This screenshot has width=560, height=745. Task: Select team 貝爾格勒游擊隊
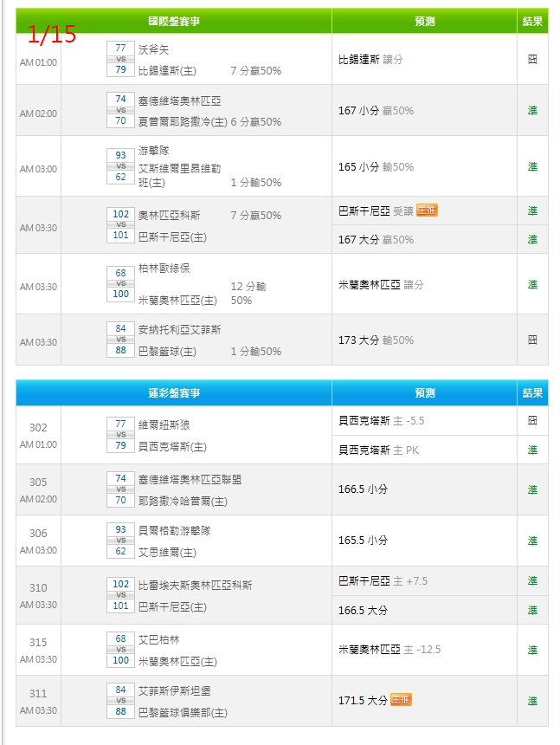(x=174, y=531)
